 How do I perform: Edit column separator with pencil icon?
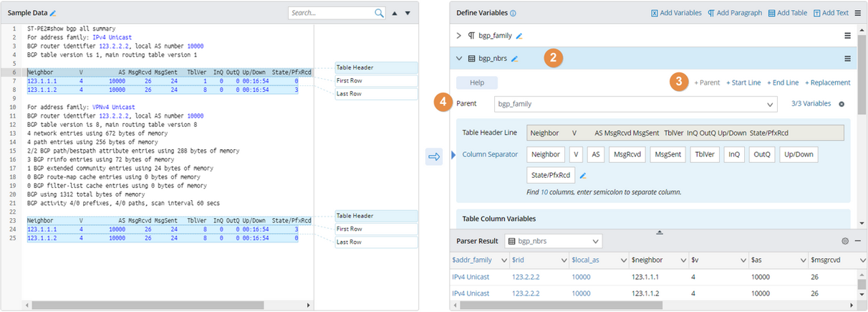coord(582,175)
